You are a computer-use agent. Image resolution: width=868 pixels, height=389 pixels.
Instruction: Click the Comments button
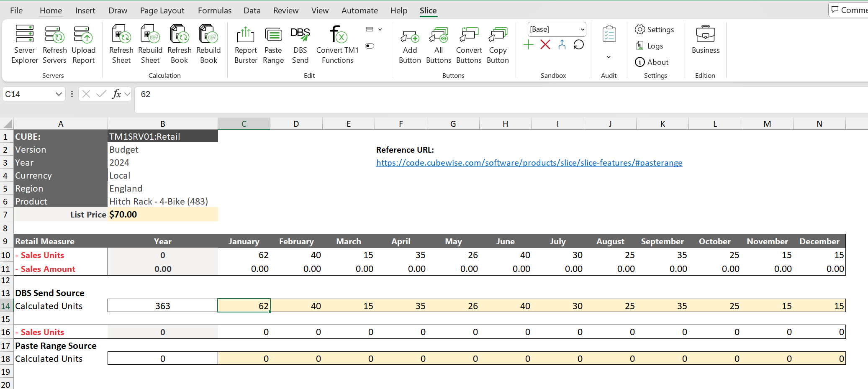849,10
